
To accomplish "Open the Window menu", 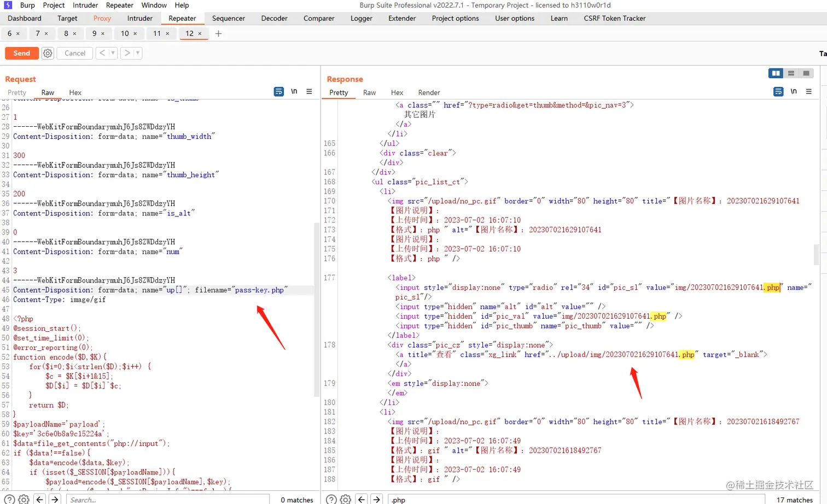I will click(154, 5).
